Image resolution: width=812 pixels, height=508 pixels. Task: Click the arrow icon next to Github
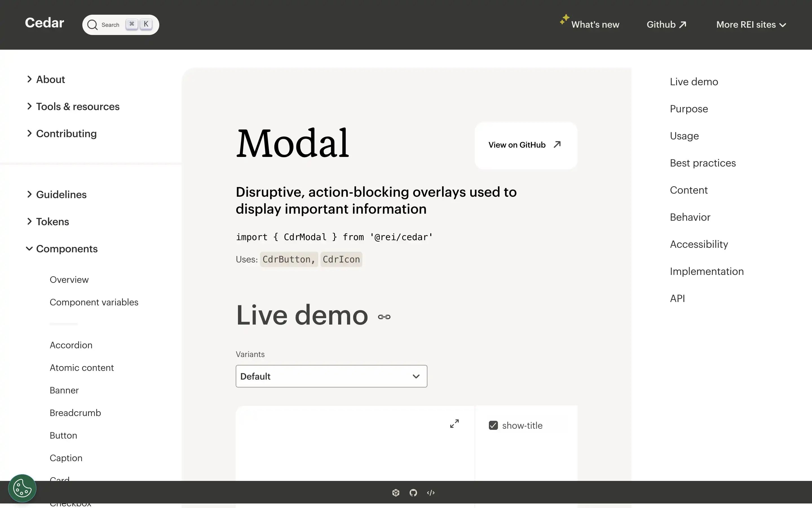[683, 25]
